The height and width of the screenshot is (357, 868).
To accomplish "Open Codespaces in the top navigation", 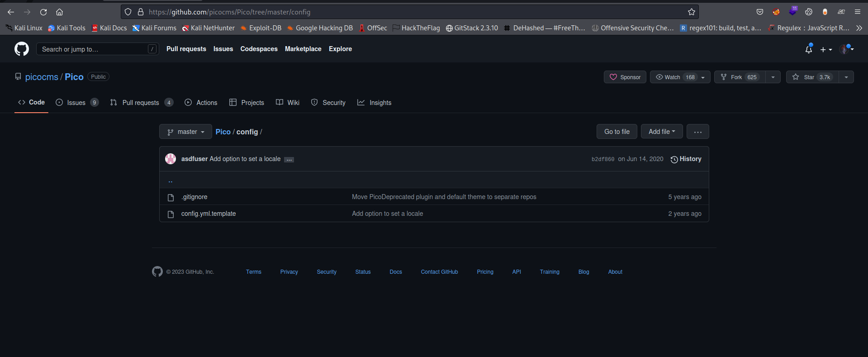I will [259, 49].
